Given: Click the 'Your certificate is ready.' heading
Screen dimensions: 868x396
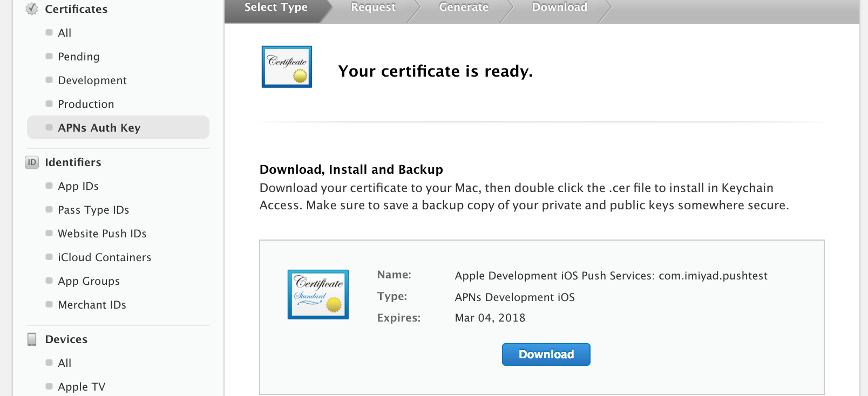Looking at the screenshot, I should (435, 71).
